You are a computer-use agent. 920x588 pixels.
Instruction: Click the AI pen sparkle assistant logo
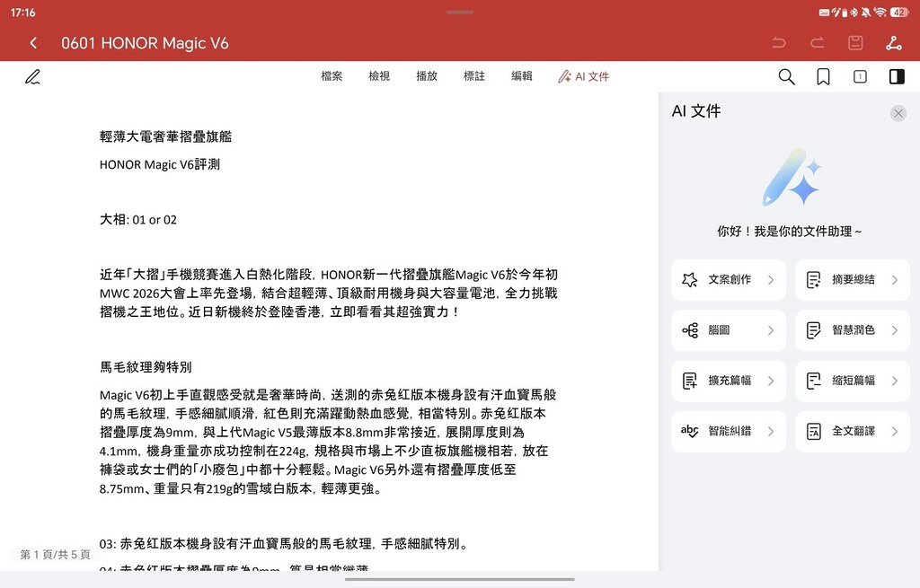click(791, 177)
